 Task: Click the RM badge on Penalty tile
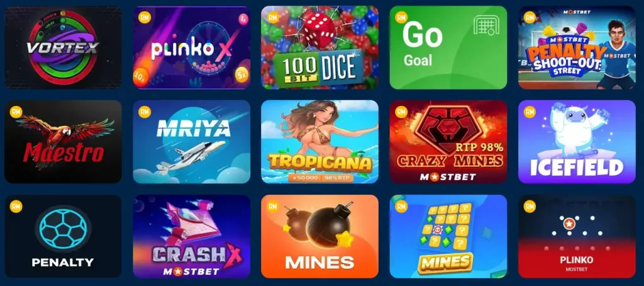[x=16, y=207]
